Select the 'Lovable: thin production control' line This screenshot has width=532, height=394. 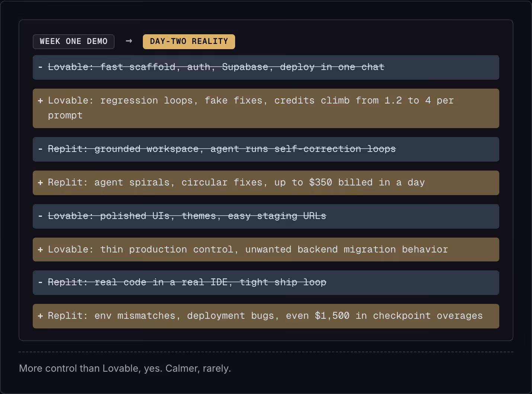(x=266, y=250)
